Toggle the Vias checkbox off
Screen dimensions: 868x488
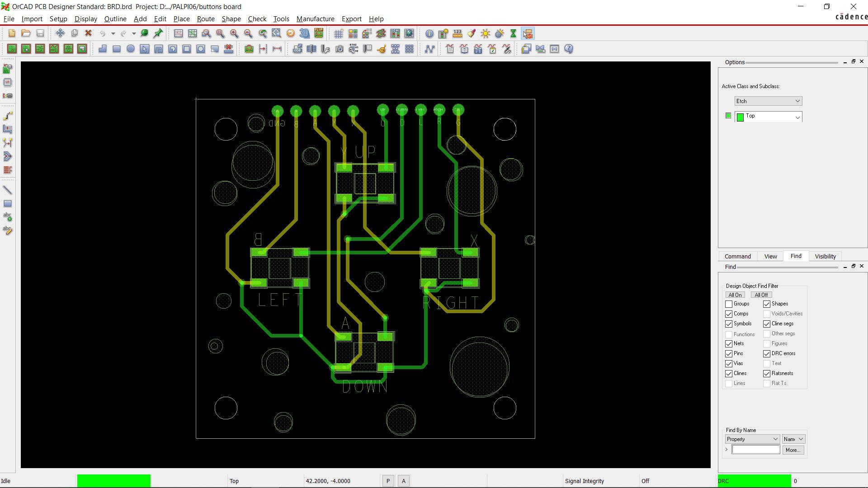click(729, 364)
